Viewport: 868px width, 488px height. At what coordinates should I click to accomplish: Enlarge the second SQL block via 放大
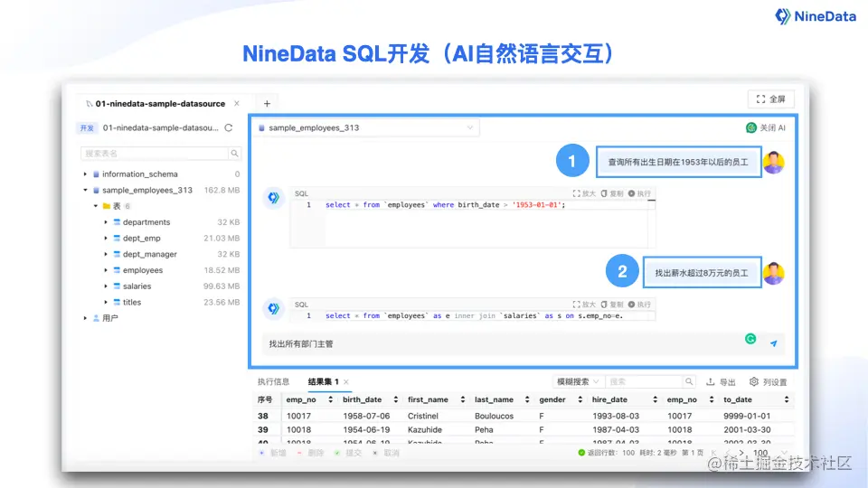pyautogui.click(x=584, y=305)
